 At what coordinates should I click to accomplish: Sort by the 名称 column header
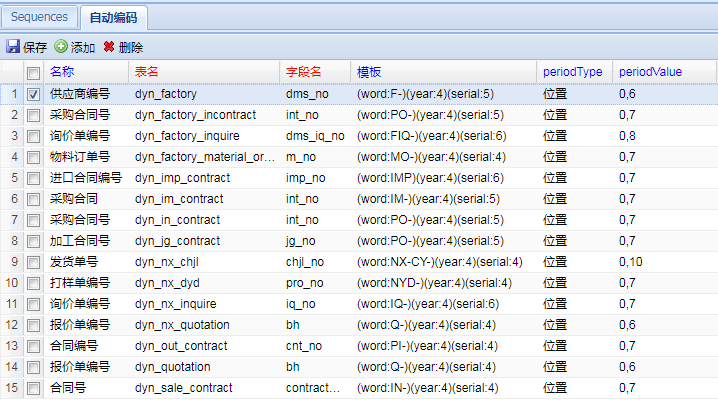62,72
